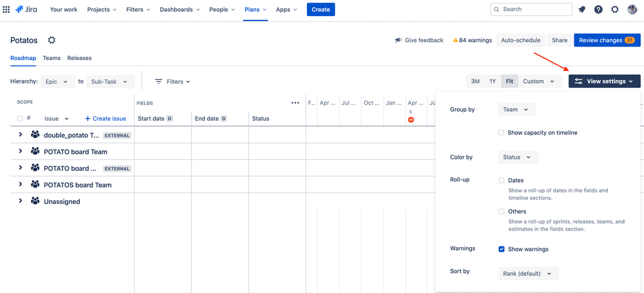
Task: Open the help question mark icon
Action: [x=598, y=10]
